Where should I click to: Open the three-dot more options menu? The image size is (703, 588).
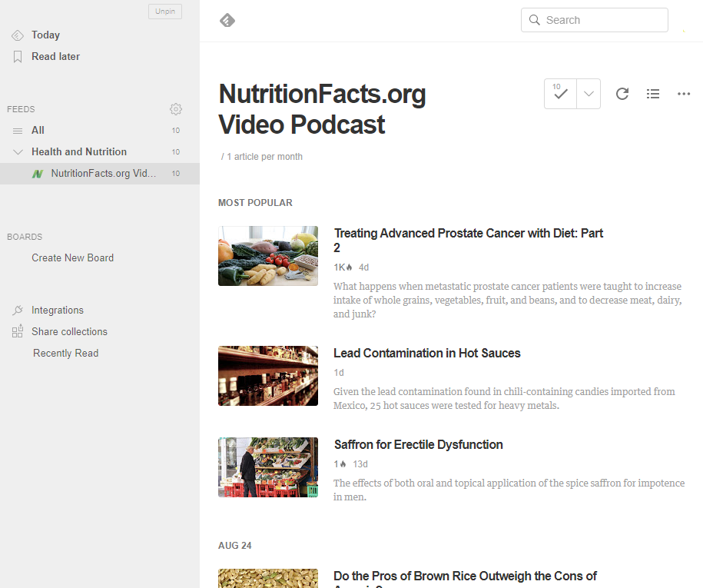tap(684, 94)
